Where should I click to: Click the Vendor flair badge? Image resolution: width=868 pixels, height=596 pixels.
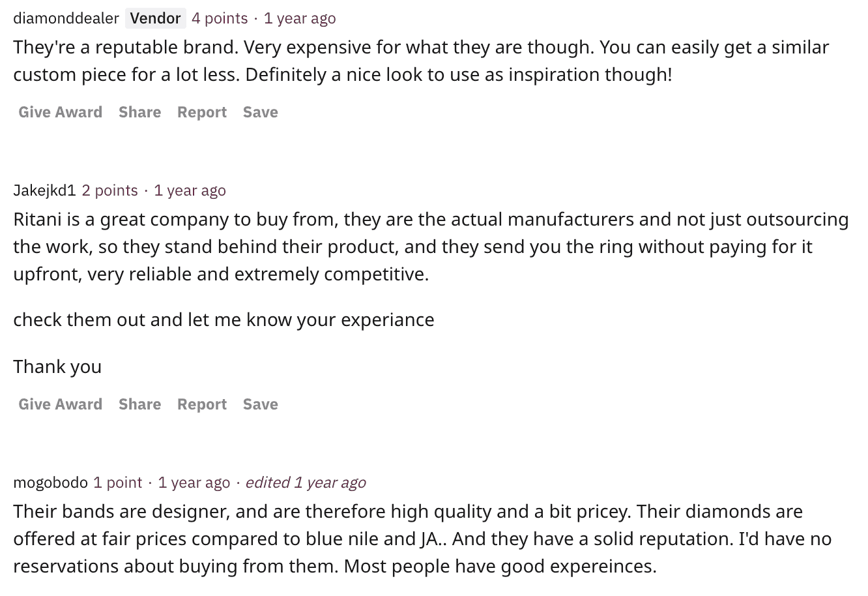[155, 18]
